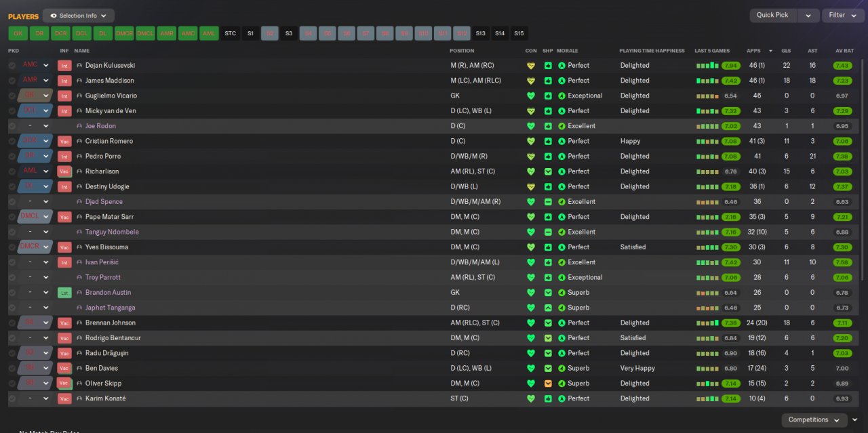Click morale icon for Pape Matar Sarr
Image resolution: width=868 pixels, height=433 pixels.
click(561, 217)
